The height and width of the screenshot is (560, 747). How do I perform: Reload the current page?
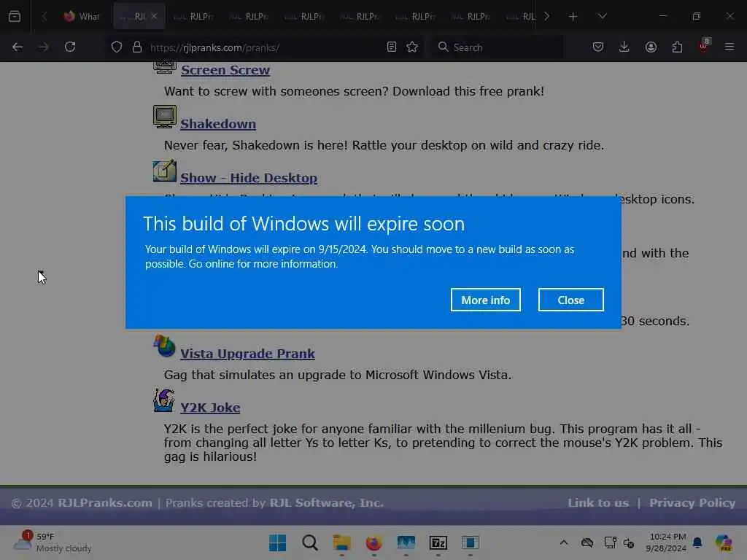[70, 47]
